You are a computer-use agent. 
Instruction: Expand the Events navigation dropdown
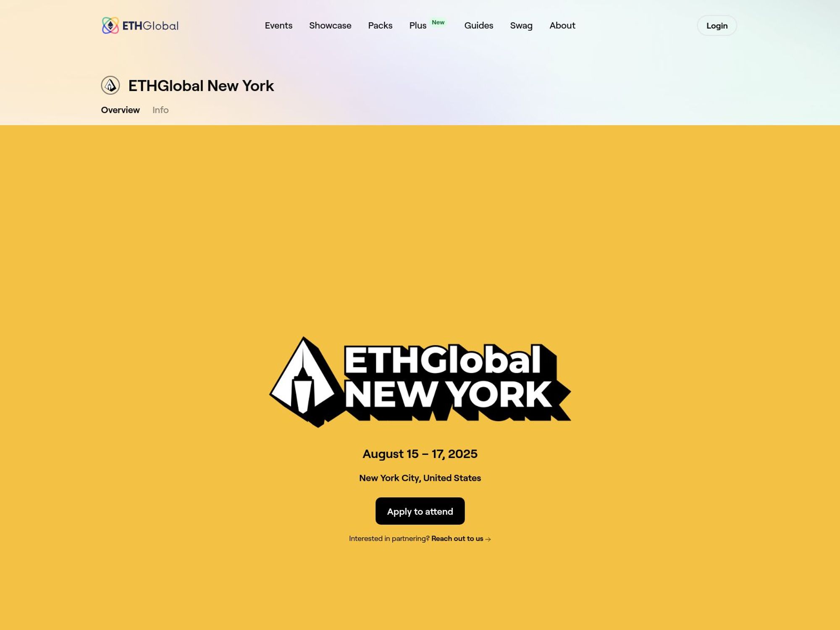[x=278, y=25]
